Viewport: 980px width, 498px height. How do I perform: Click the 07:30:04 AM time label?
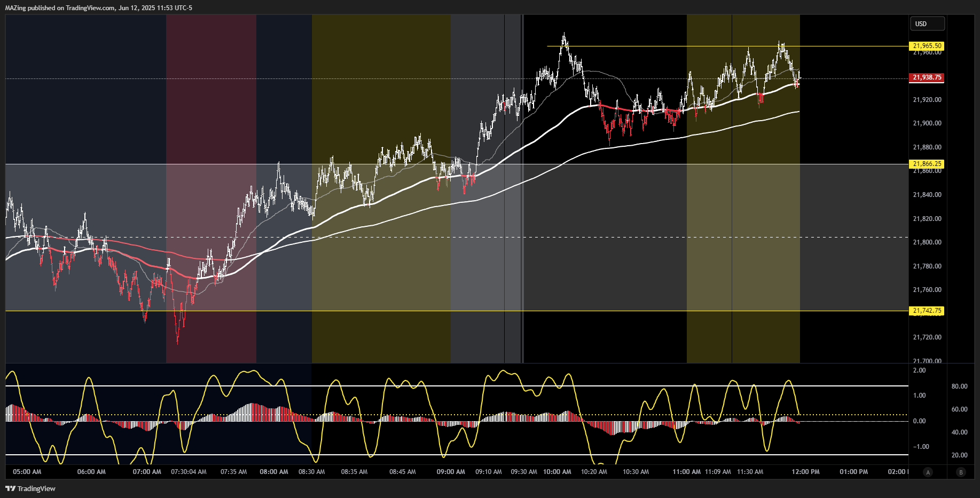click(x=189, y=472)
